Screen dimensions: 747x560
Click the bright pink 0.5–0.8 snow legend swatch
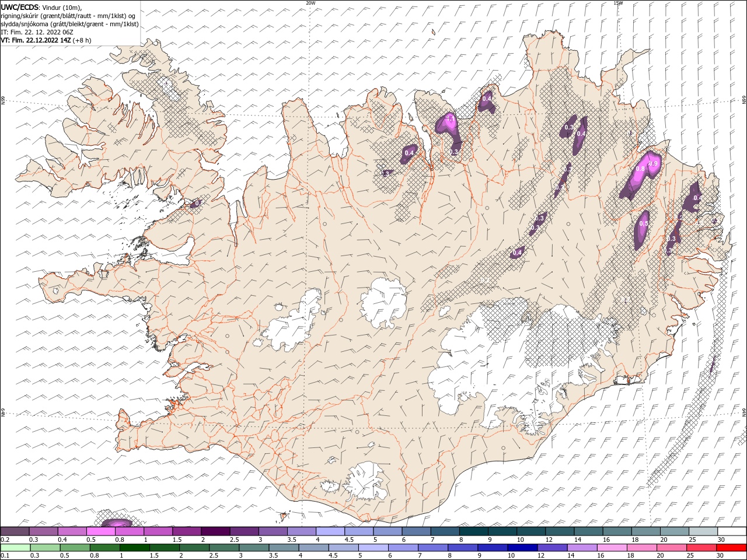(x=101, y=531)
